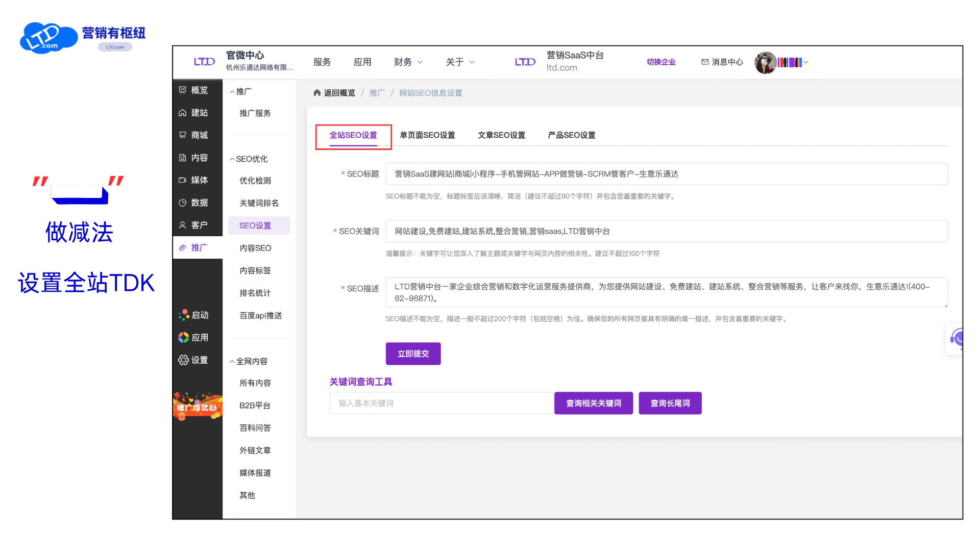This screenshot has height=551, width=980.
Task: Open the 商城 mall section
Action: [194, 135]
